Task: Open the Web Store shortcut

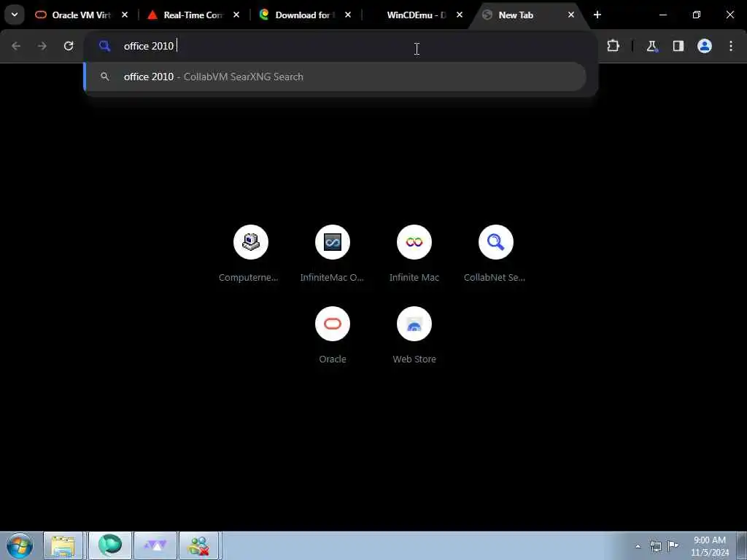Action: point(414,335)
